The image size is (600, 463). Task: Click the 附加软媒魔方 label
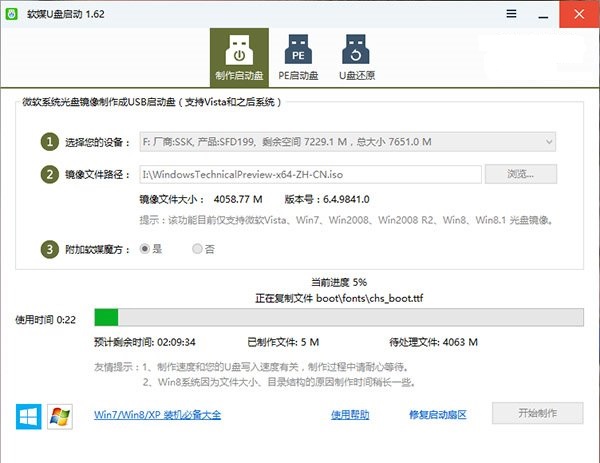(x=97, y=249)
